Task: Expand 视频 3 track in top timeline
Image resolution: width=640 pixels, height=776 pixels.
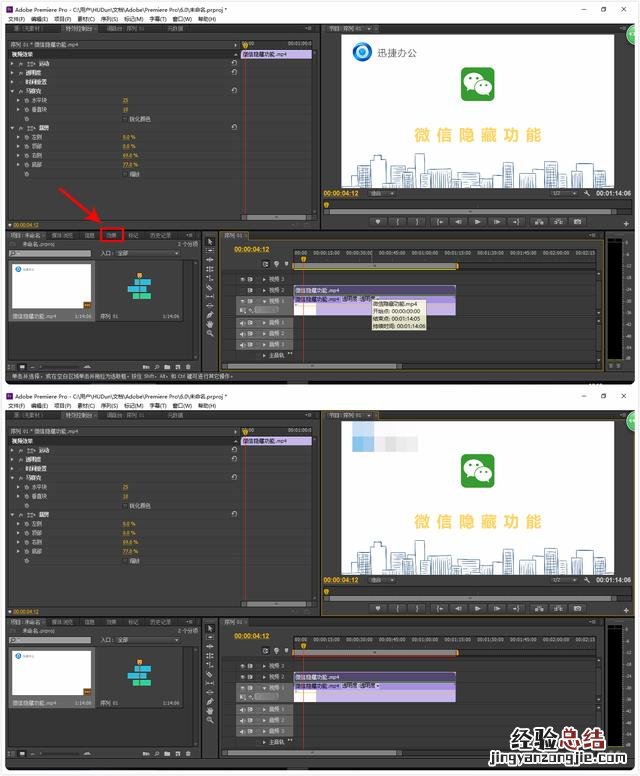Action: [264, 279]
